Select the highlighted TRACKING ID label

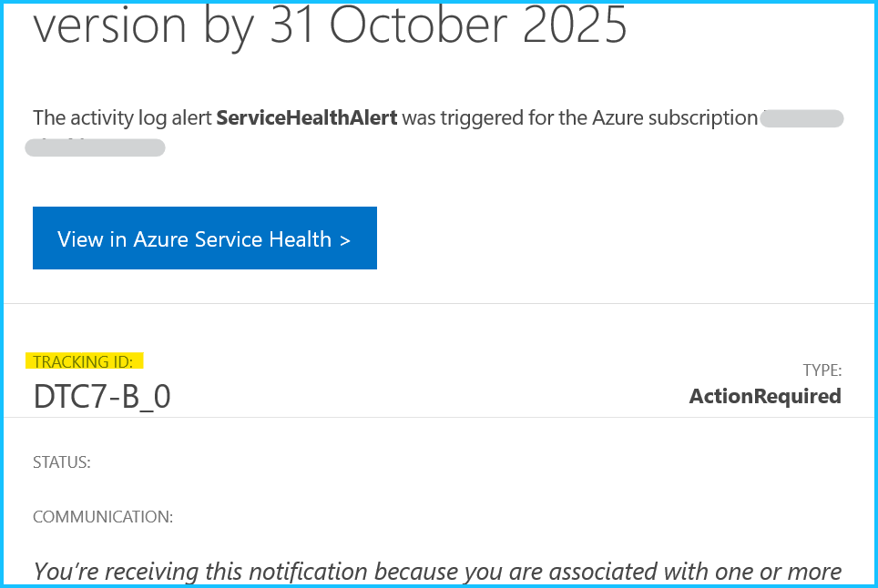point(84,361)
